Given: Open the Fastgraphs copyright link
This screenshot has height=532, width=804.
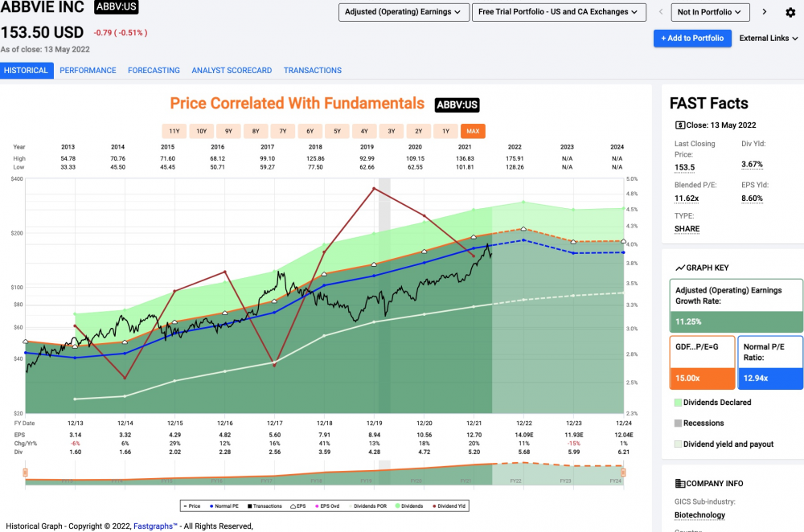Looking at the screenshot, I should click(x=155, y=526).
